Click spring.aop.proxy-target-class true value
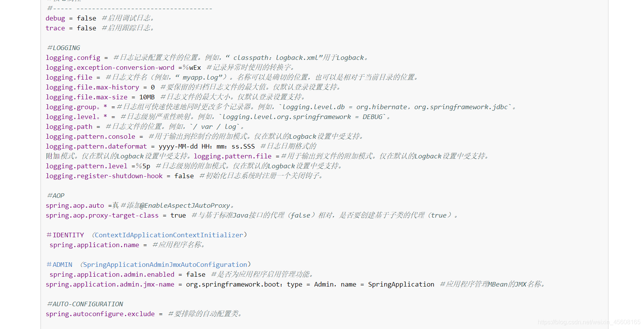The height and width of the screenshot is (329, 644). [x=178, y=215]
